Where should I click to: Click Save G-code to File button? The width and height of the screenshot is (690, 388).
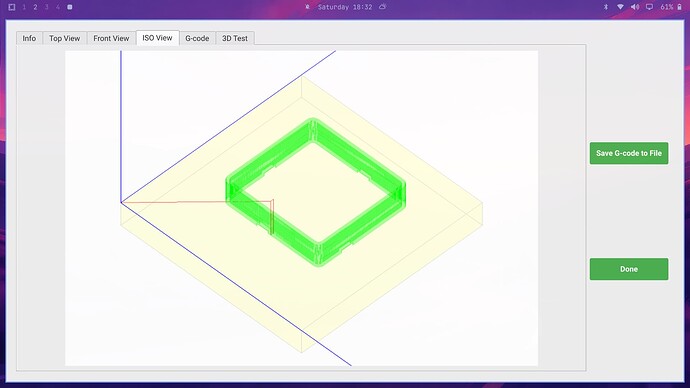click(629, 153)
